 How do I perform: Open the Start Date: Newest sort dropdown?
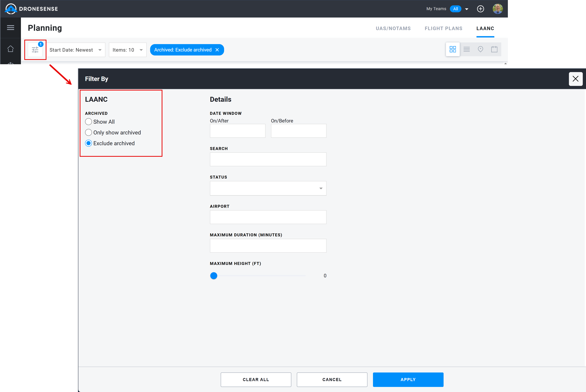tap(76, 50)
